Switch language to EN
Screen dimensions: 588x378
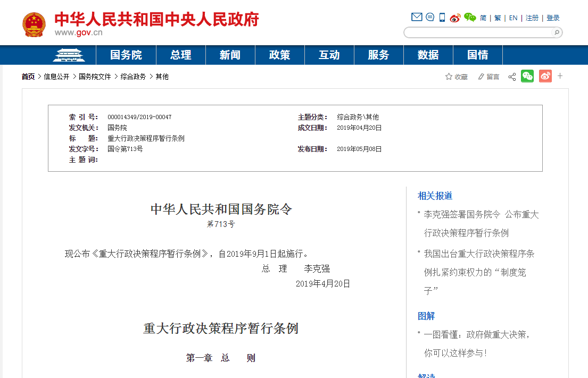tap(513, 18)
